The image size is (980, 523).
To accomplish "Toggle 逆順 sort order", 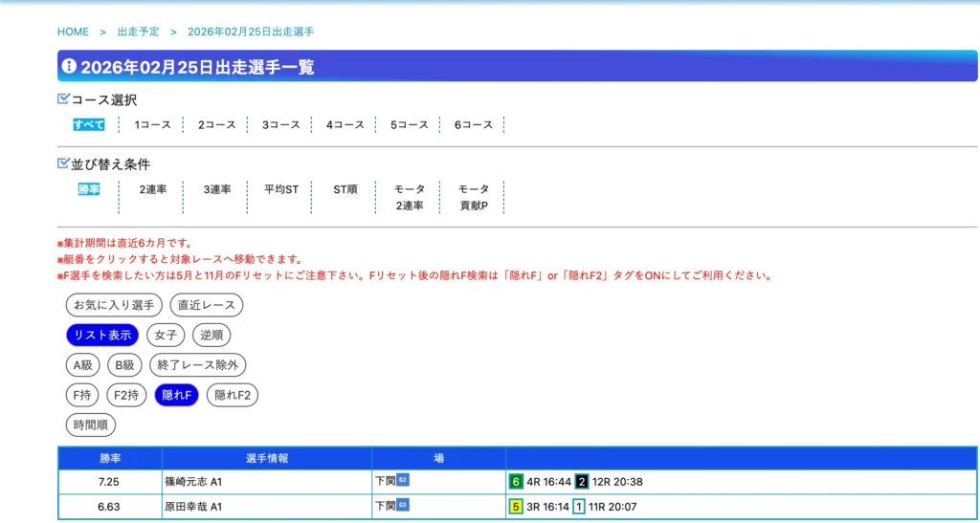I will tap(212, 336).
